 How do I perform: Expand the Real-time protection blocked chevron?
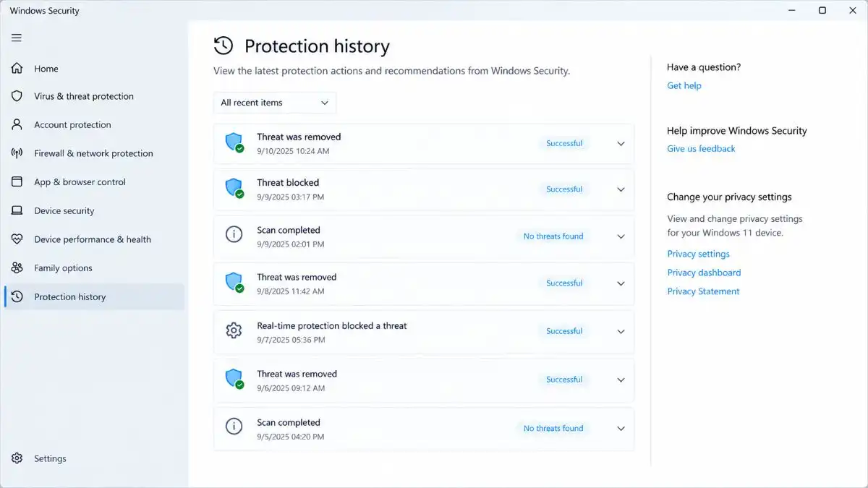(621, 331)
